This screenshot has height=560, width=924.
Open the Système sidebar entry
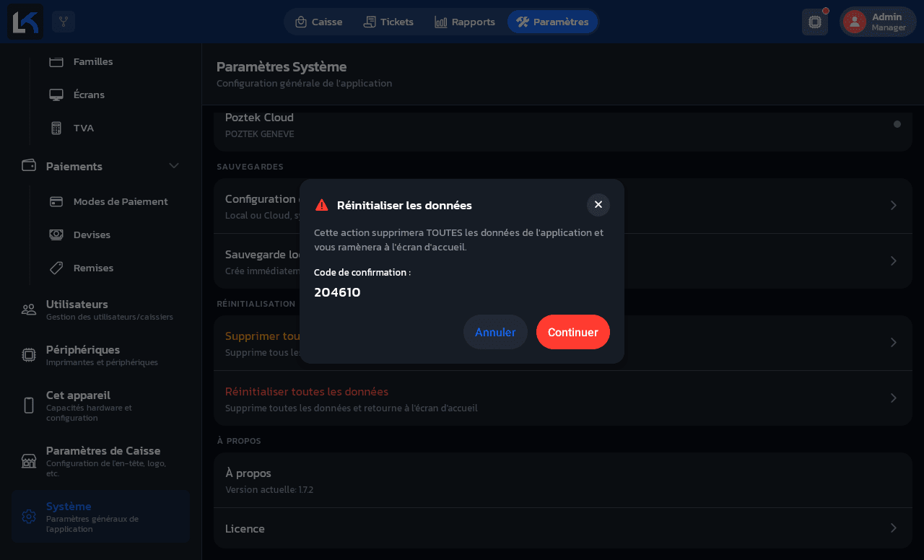(x=100, y=516)
